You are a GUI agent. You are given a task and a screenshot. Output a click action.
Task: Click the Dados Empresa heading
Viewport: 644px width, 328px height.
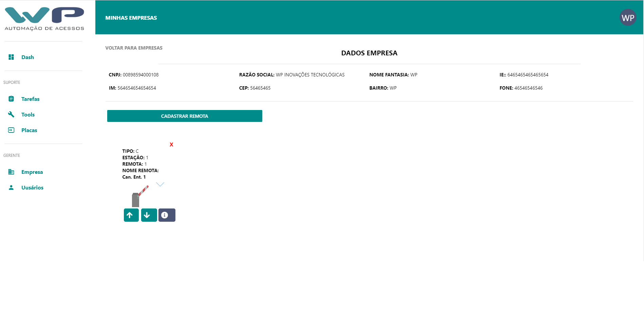(369, 53)
